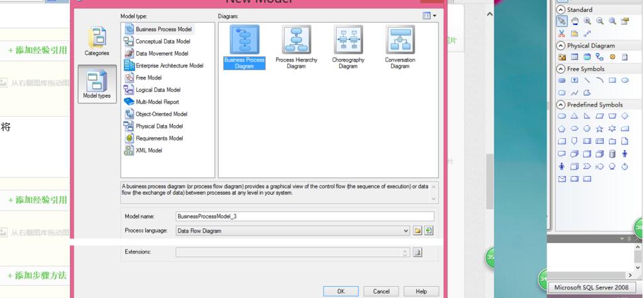This screenshot has height=298, width=644.
Task: Open the Process language dropdown
Action: (406, 231)
